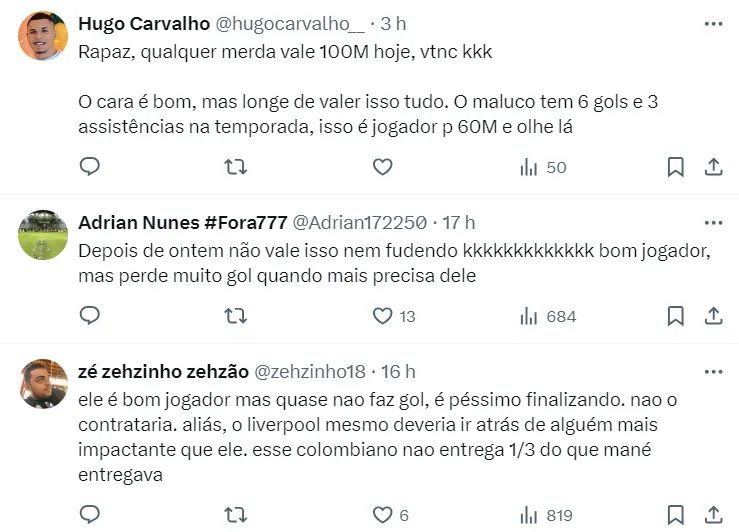
Task: Open more options on Hugo Carvalho's tweet
Action: pyautogui.click(x=713, y=23)
